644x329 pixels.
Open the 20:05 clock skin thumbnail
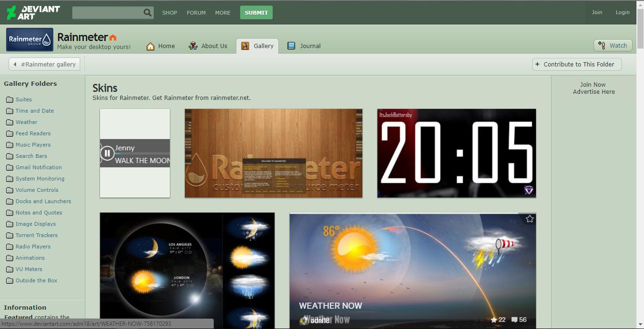[456, 153]
